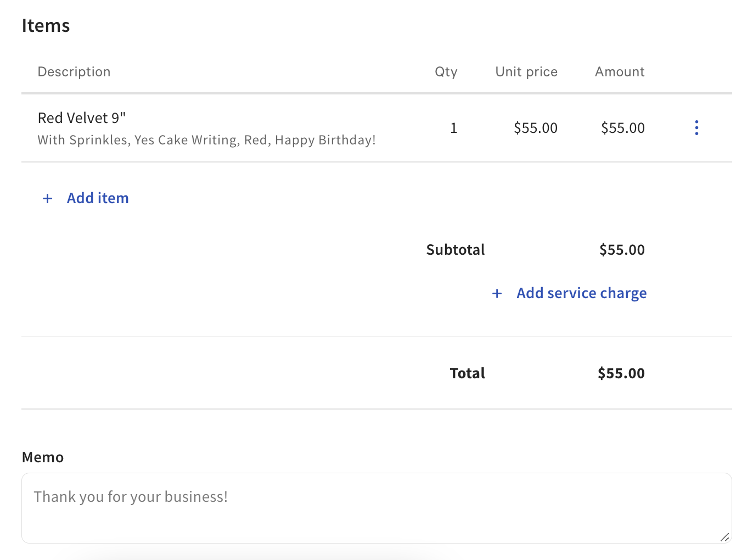This screenshot has height=560, width=753.
Task: Click the Subtotal amount
Action: click(x=622, y=250)
